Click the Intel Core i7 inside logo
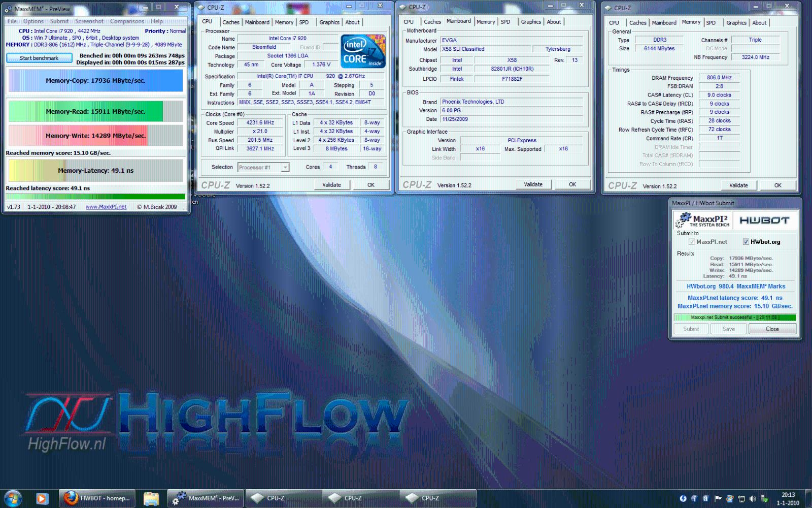This screenshot has height=508, width=812. click(363, 51)
